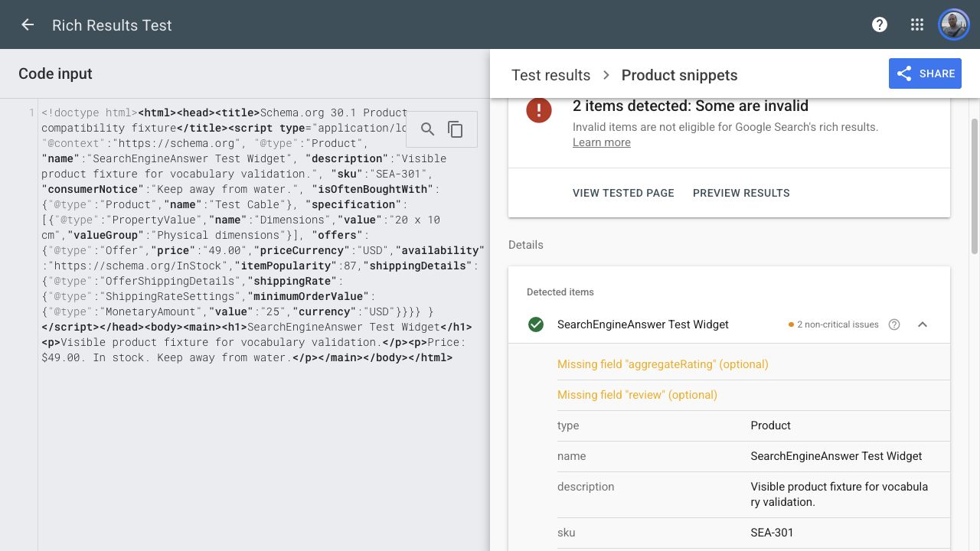Click the results panel scrollbar
Image resolution: width=980 pixels, height=551 pixels.
[975, 186]
